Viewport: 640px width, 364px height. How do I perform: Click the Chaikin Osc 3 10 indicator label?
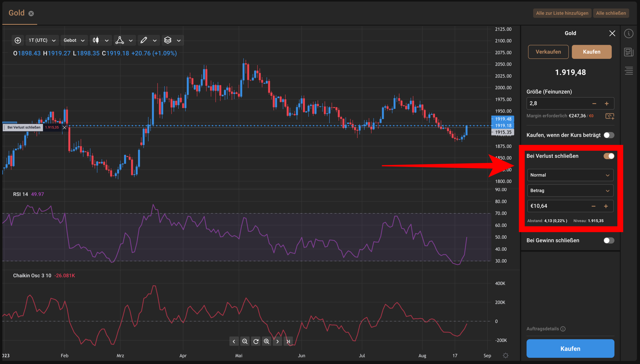tap(32, 275)
